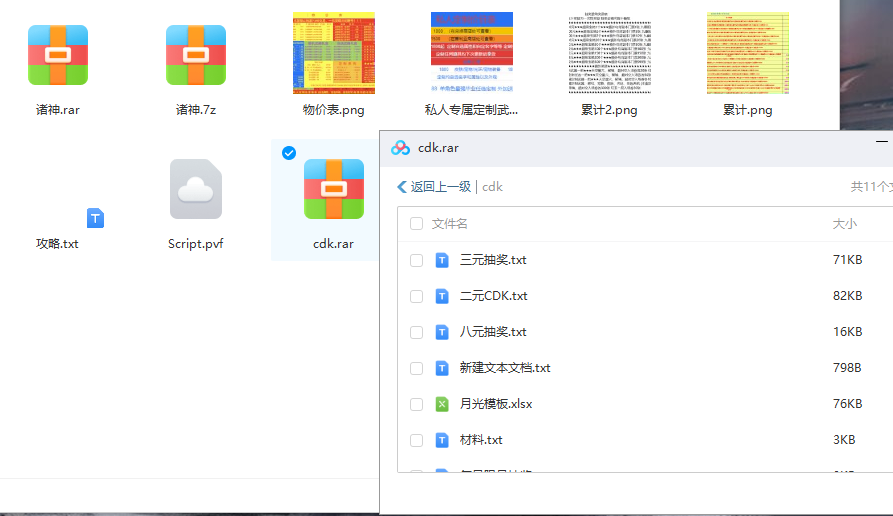Toggle the select-all checkbox beside 文件名
This screenshot has height=516, width=893.
[x=416, y=224]
